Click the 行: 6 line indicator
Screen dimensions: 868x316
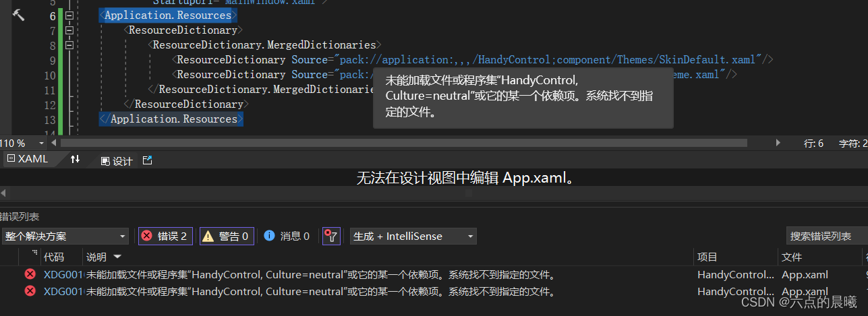(814, 143)
